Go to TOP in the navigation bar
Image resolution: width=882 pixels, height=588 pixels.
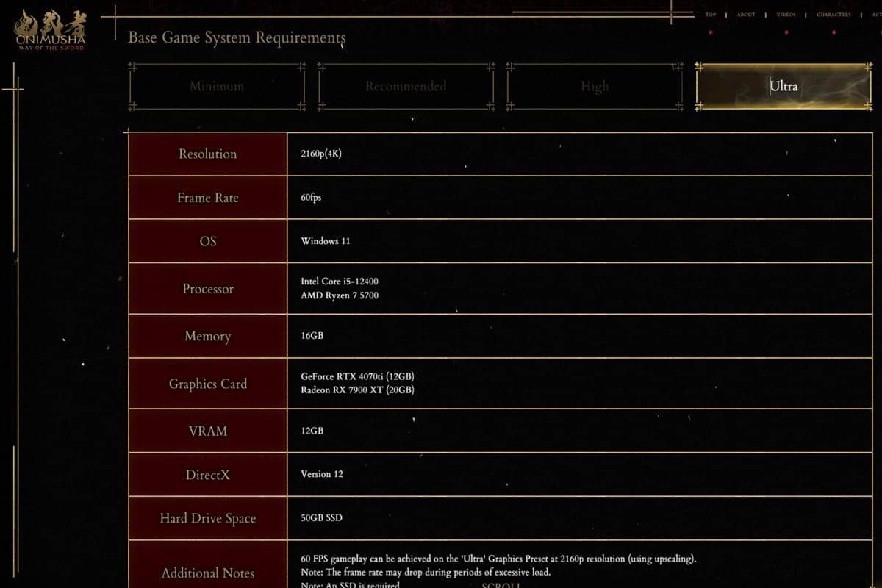(711, 15)
